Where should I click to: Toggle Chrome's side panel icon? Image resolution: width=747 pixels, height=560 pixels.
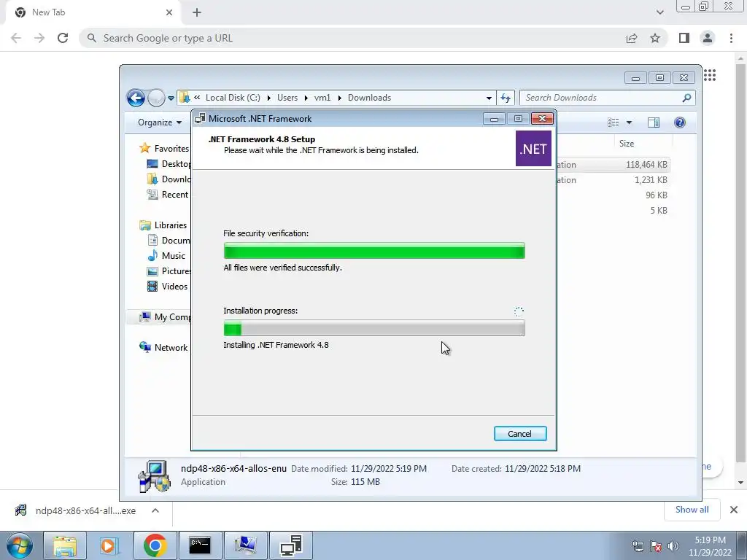(x=684, y=38)
